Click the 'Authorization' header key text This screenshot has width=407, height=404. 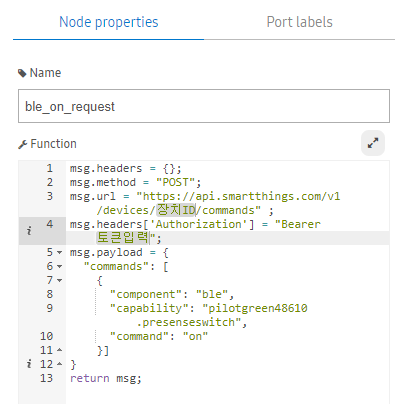tap(199, 224)
